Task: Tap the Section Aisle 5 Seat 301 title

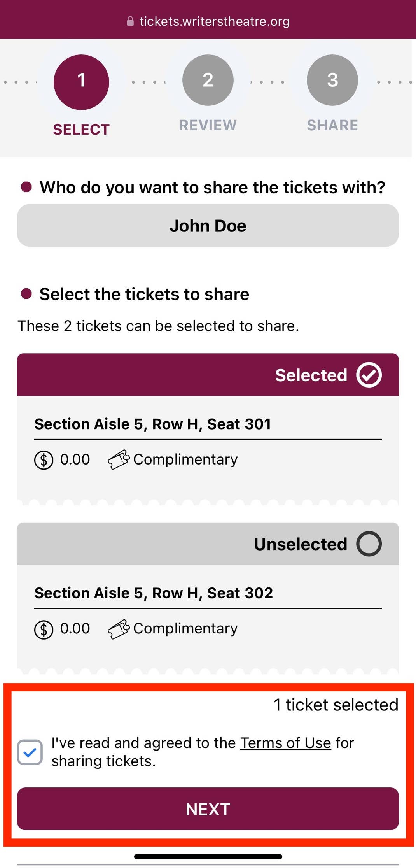Action: (153, 424)
